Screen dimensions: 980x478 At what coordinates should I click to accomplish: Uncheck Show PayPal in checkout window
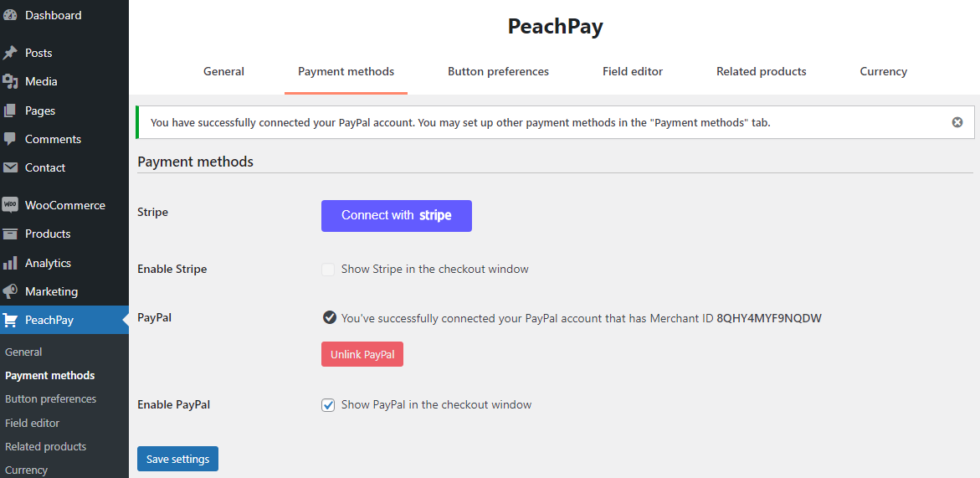(x=328, y=405)
